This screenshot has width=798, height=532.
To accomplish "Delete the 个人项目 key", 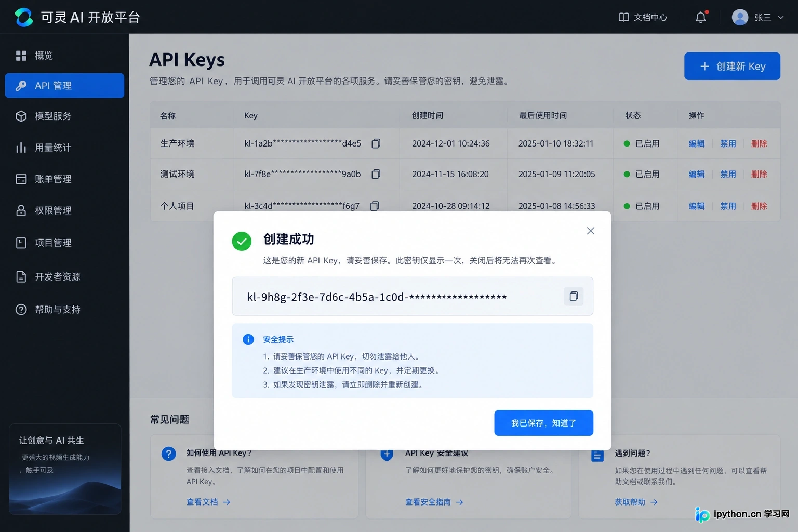I will (759, 206).
